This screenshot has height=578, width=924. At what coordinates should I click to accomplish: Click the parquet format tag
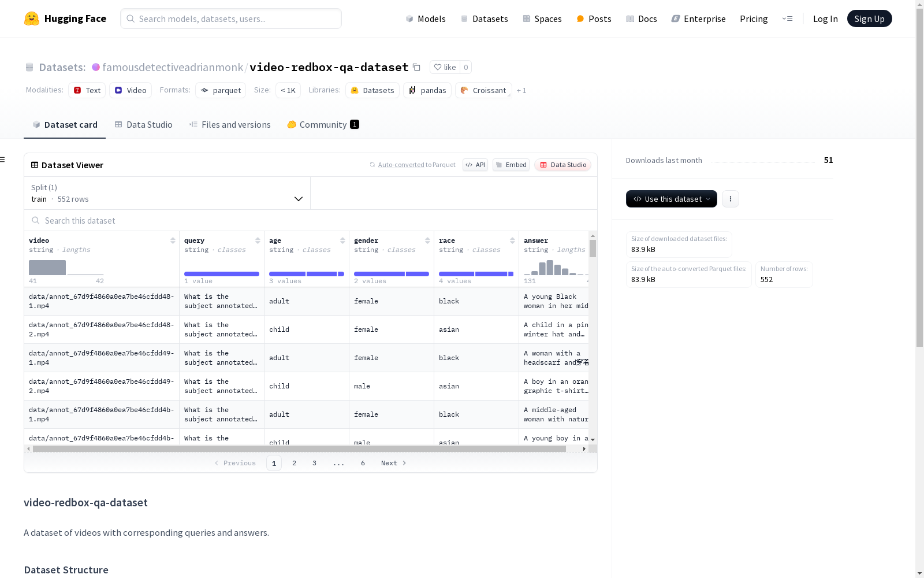(221, 90)
